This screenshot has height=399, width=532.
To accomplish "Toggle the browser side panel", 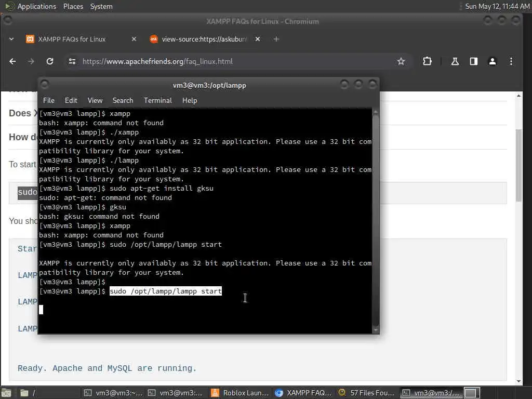I will [x=474, y=61].
